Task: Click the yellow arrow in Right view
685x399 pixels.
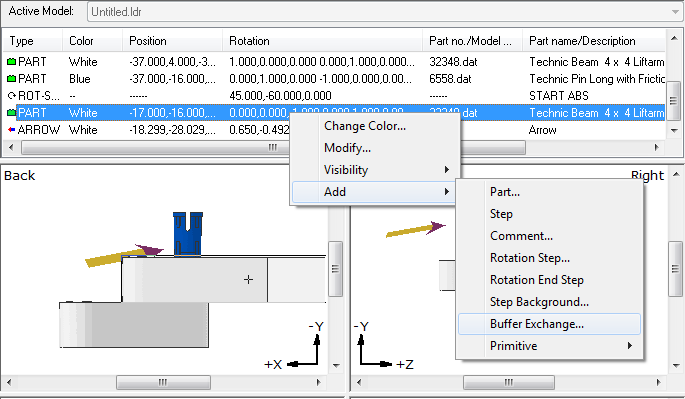Action: point(415,229)
